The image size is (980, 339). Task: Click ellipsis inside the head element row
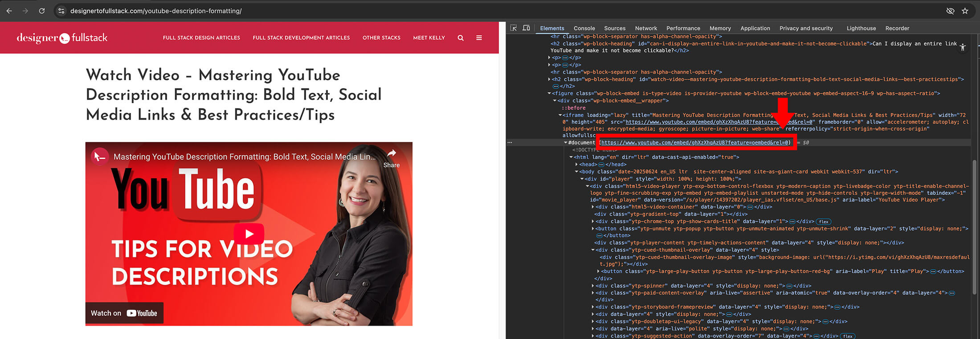pyautogui.click(x=602, y=165)
